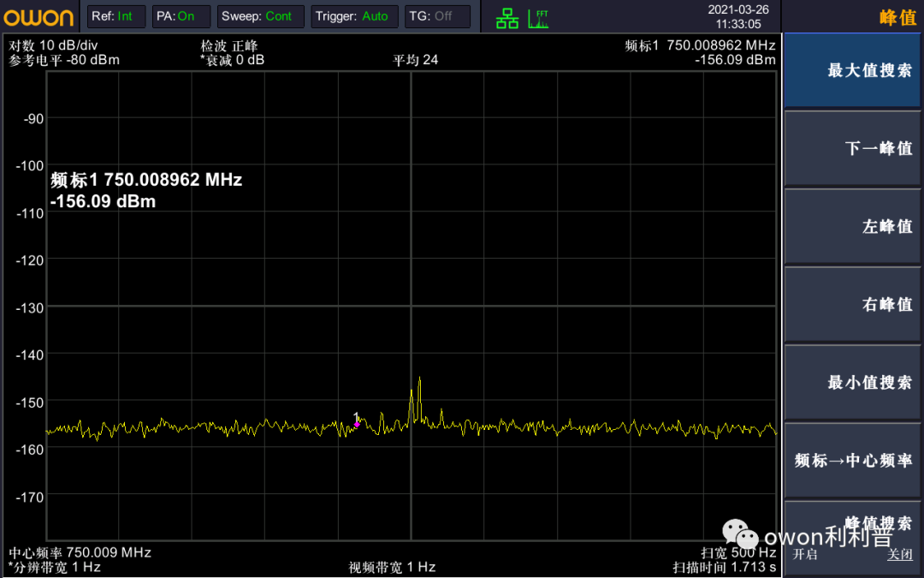
Task: Choose 右峰值 softkey
Action: point(853,304)
